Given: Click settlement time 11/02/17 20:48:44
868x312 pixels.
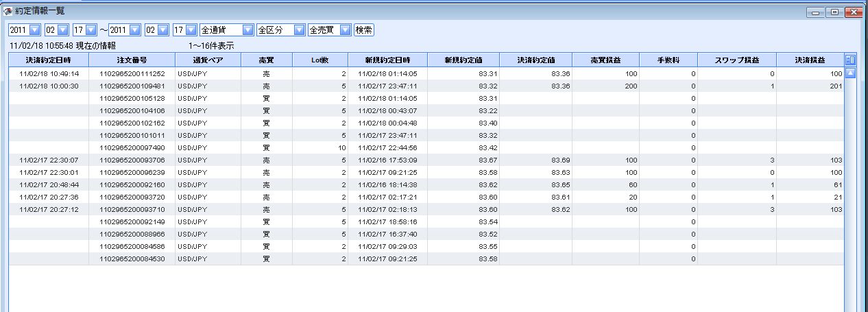Looking at the screenshot, I should click(x=49, y=184).
